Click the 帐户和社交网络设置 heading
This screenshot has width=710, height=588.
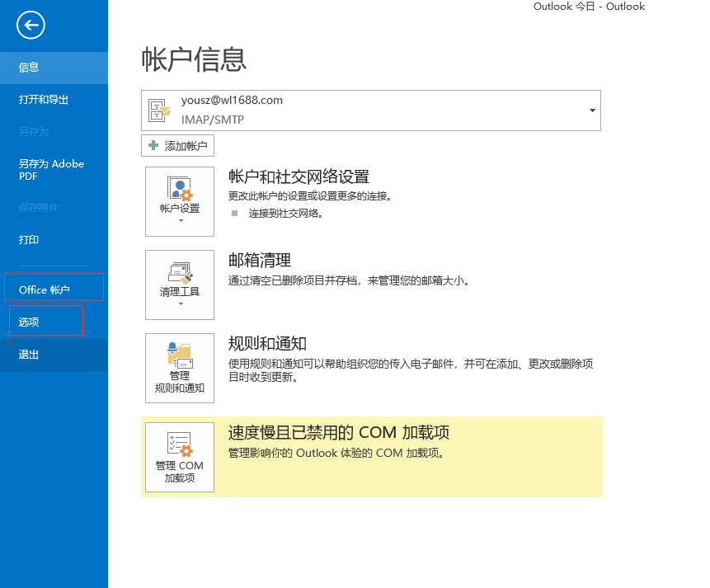point(299,176)
